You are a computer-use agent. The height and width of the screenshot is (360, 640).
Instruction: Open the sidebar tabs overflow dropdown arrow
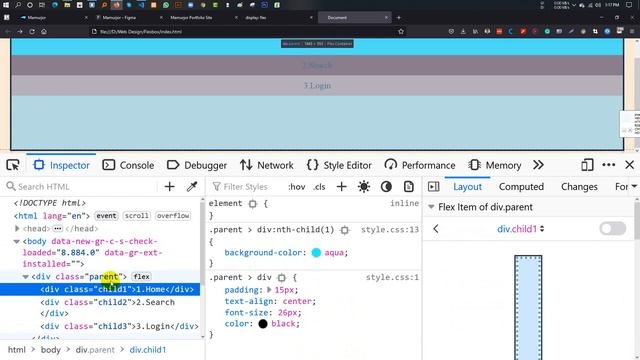tap(634, 186)
